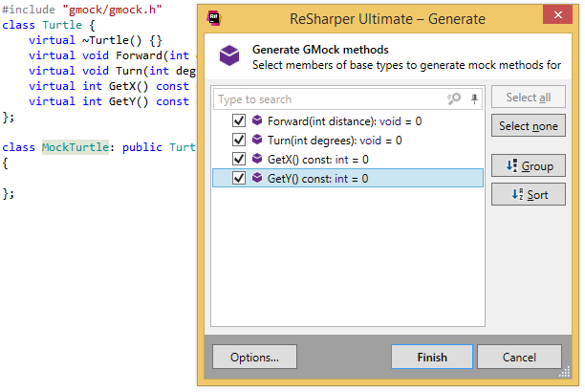Click the method icon next to Turn(int degrees)

coord(257,140)
